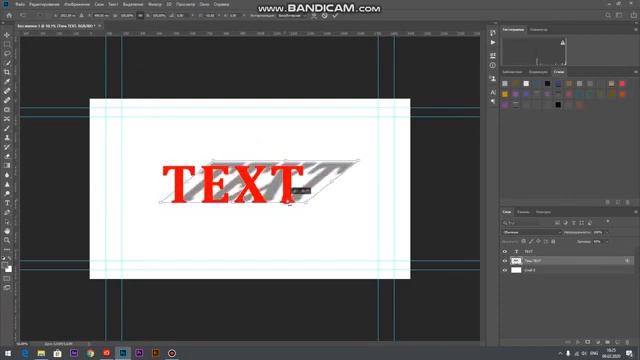Toggle lock transparent pixels in Layers panel

(523, 242)
